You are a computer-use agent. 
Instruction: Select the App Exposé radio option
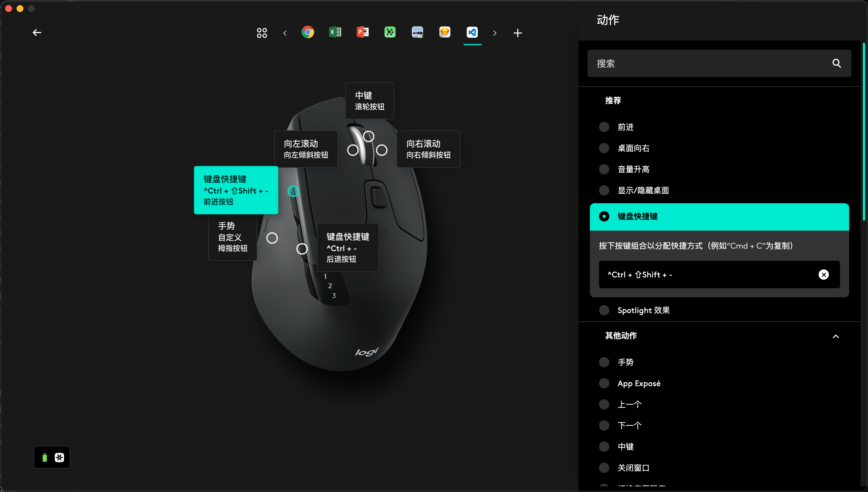coord(604,384)
